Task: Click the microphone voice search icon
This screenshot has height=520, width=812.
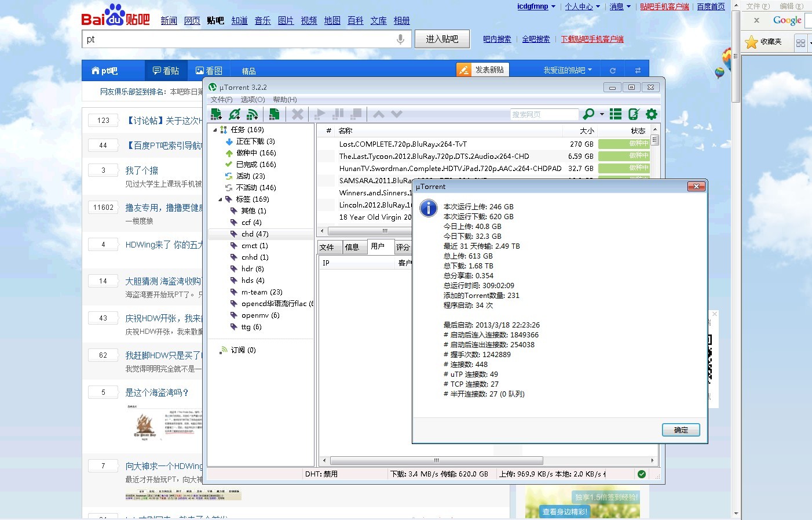Action: click(400, 39)
